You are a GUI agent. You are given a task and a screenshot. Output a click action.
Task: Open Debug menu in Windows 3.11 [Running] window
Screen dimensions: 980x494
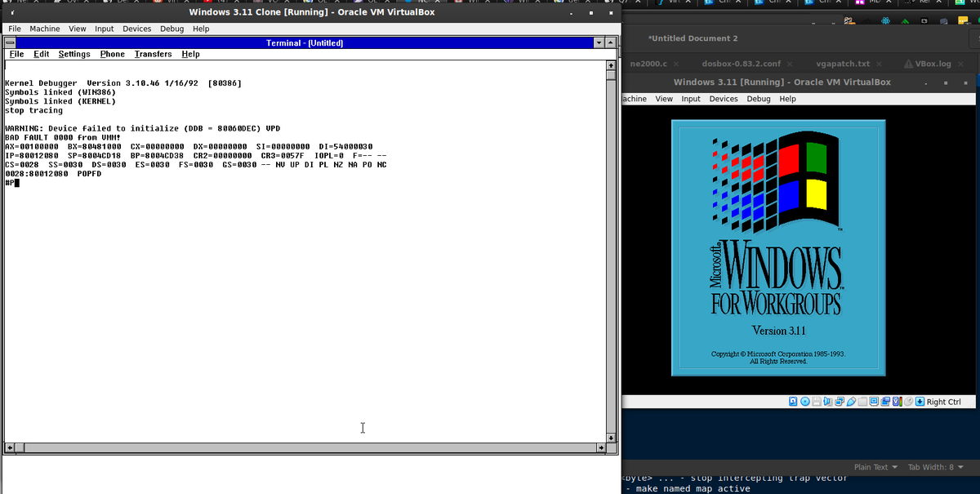(x=759, y=99)
